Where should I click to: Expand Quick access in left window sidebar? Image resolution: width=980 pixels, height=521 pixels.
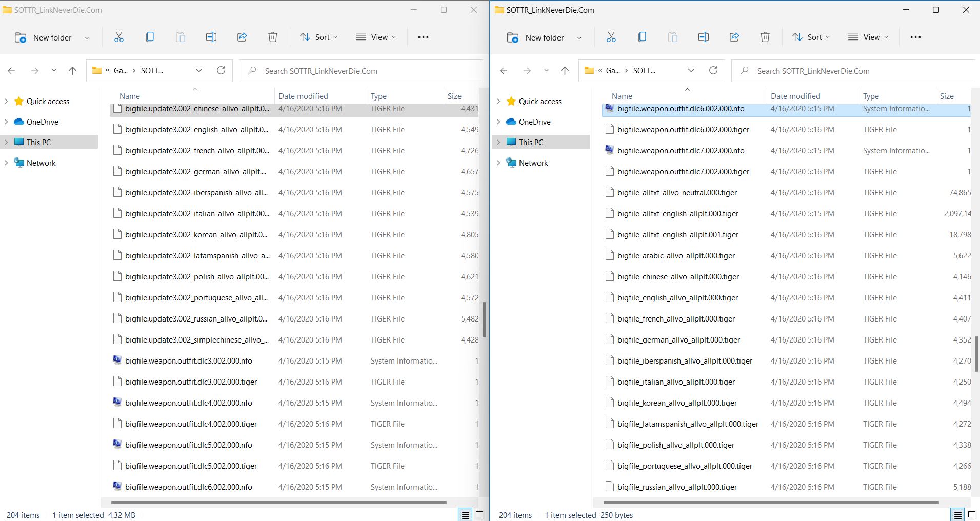coord(6,101)
